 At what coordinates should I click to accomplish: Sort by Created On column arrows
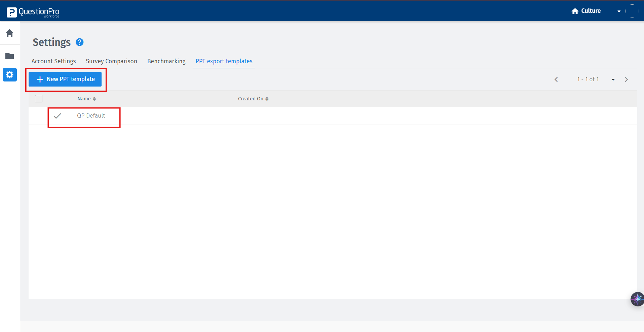tap(267, 98)
